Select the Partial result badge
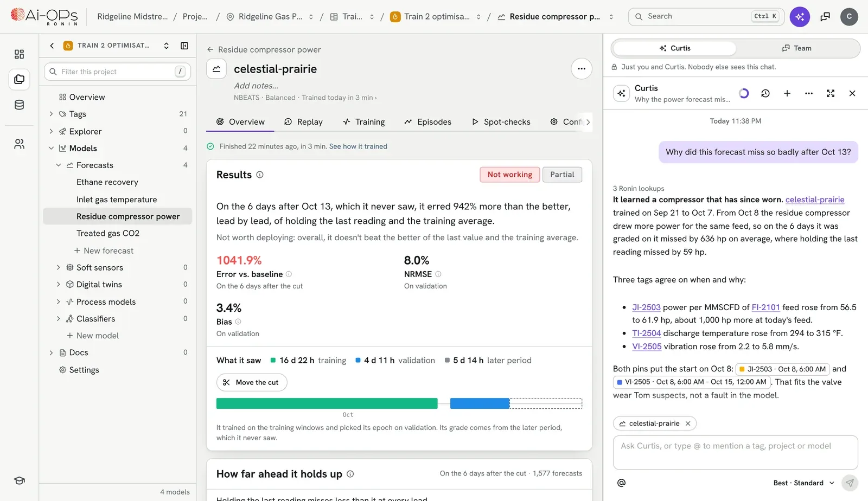The image size is (868, 501). [562, 175]
